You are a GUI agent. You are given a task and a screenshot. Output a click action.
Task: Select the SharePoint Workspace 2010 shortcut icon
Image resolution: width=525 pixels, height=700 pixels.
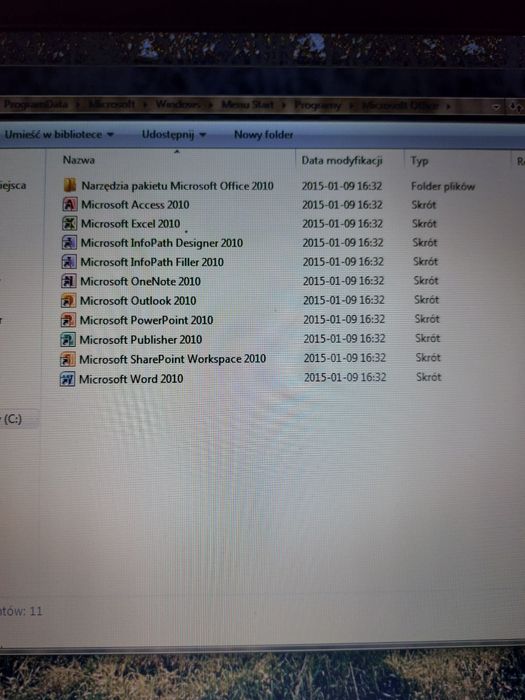coord(68,359)
